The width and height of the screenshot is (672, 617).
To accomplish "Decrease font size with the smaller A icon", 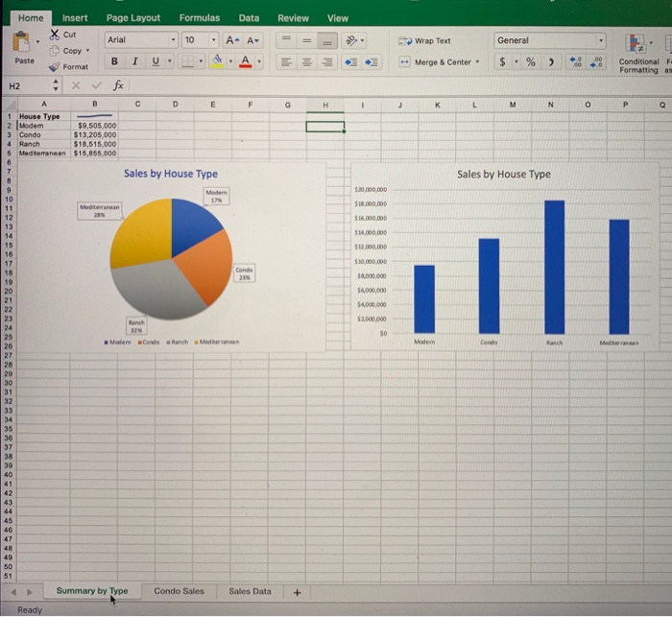I will (x=252, y=40).
